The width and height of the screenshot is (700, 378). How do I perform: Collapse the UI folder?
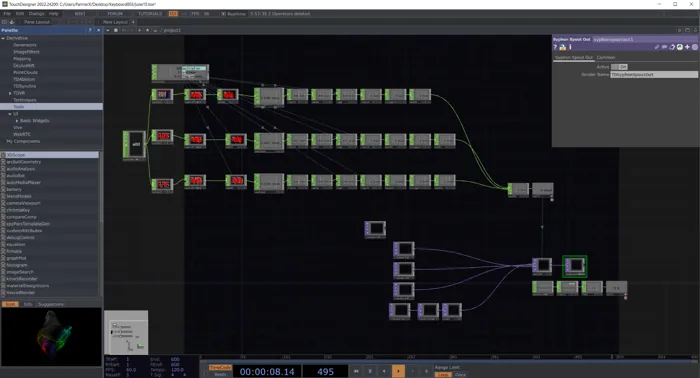[10, 114]
